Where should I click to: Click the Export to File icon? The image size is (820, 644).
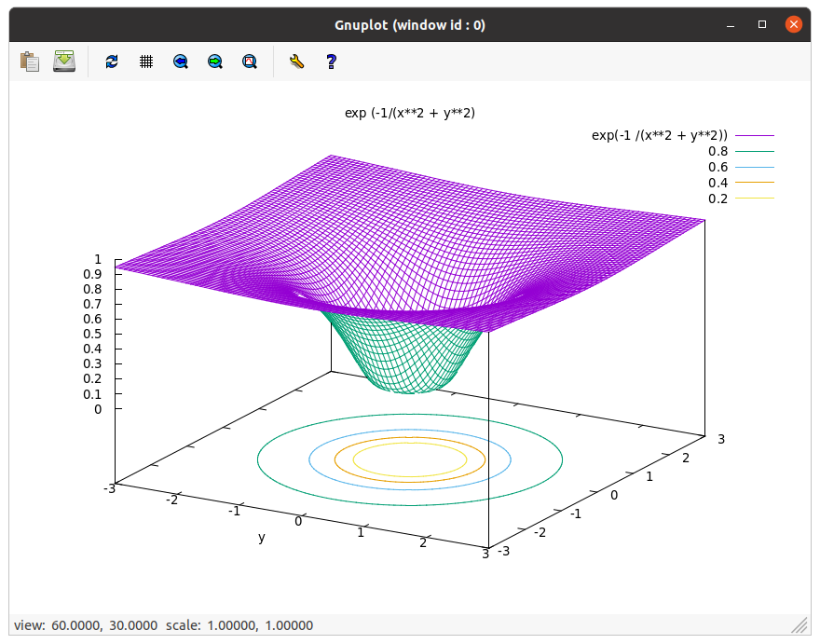click(63, 61)
